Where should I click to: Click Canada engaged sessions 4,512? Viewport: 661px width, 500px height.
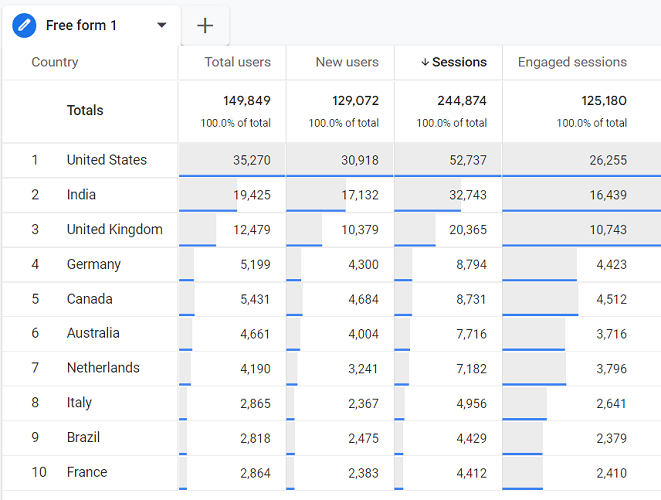[612, 299]
